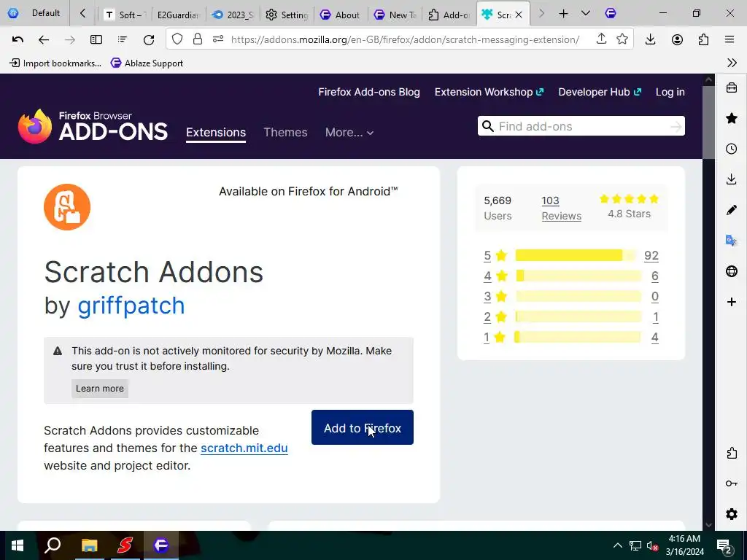Open the downloads toolbar button
The height and width of the screenshot is (560, 747).
(x=650, y=39)
